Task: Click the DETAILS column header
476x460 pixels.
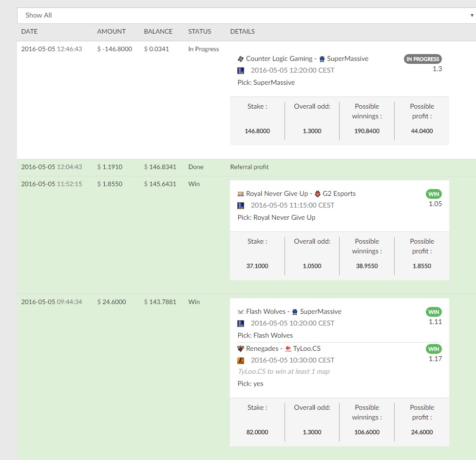Action: point(242,32)
